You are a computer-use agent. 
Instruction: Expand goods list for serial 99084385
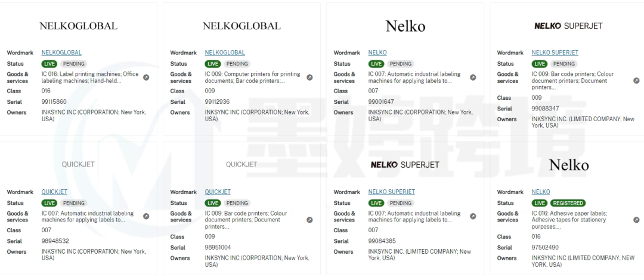point(473,217)
